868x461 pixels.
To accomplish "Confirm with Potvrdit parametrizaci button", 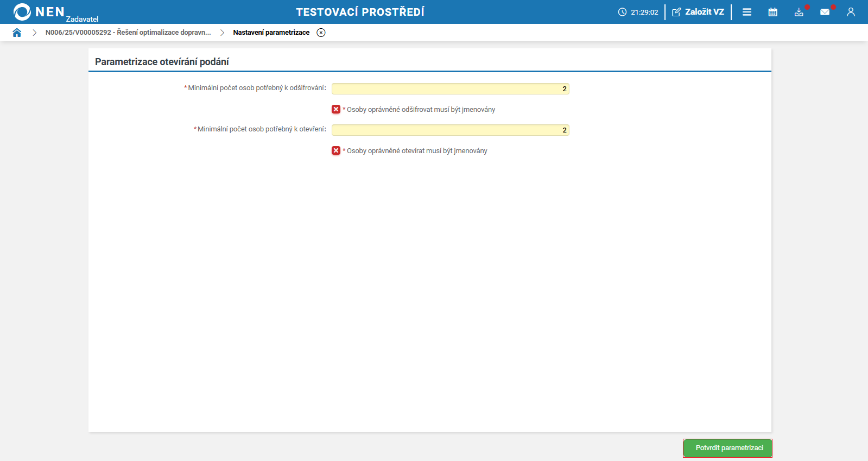I will coord(727,448).
